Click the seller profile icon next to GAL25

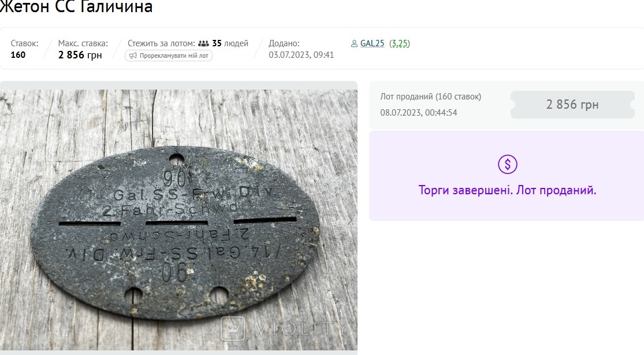pyautogui.click(x=354, y=43)
